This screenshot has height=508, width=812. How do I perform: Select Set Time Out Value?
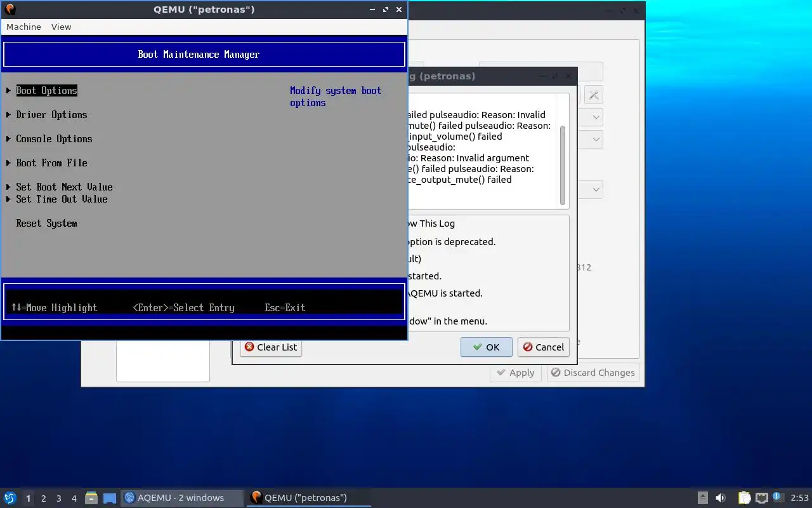click(x=62, y=199)
